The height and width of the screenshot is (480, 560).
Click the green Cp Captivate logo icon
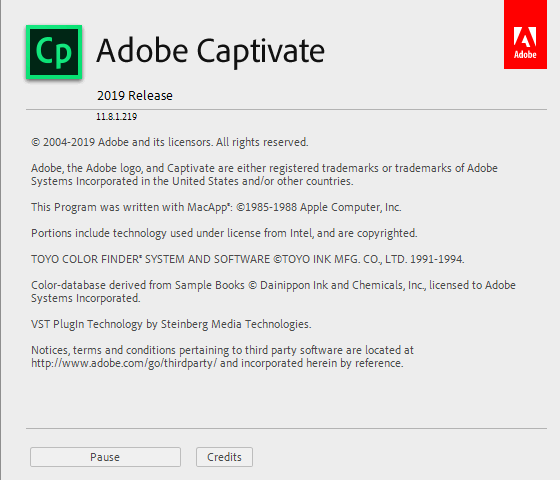(x=54, y=52)
